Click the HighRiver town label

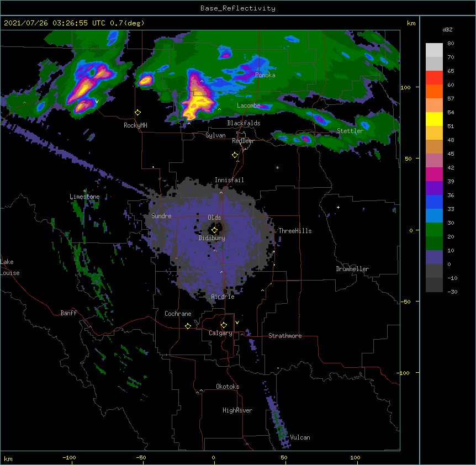(x=237, y=410)
